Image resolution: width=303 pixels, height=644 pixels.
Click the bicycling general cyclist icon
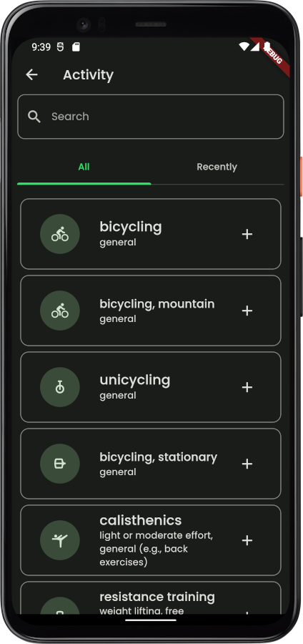60,234
